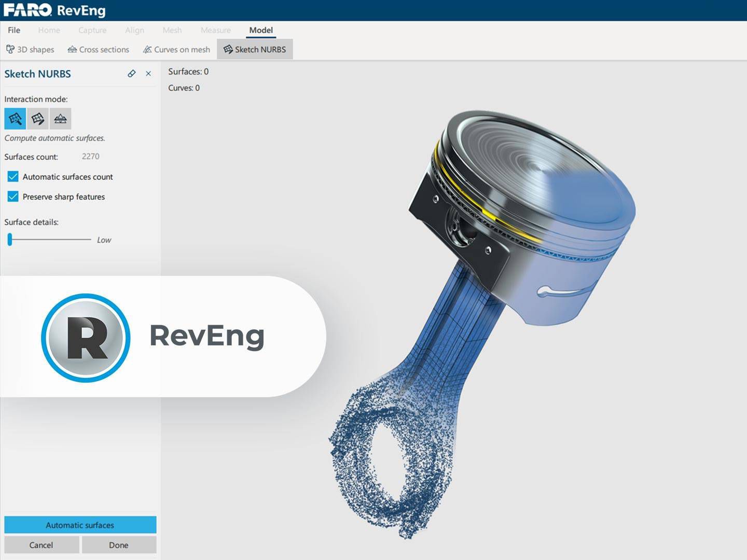Select the automatic surfaces interaction mode icon
The height and width of the screenshot is (560, 747).
(x=13, y=119)
